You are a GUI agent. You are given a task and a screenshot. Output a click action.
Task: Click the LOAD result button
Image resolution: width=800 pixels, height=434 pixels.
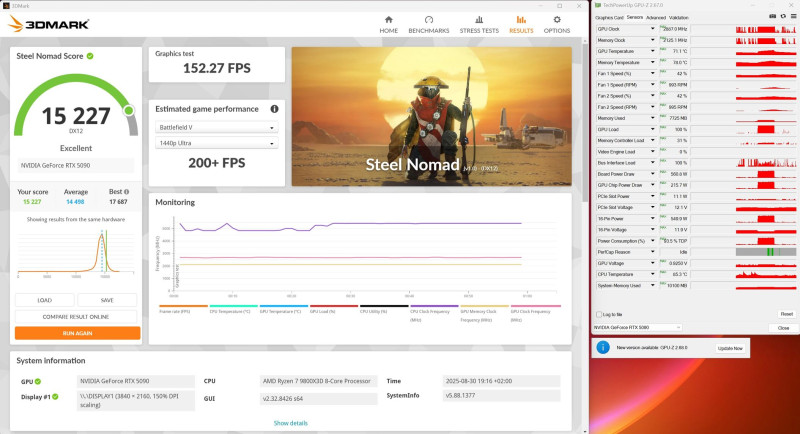(44, 300)
